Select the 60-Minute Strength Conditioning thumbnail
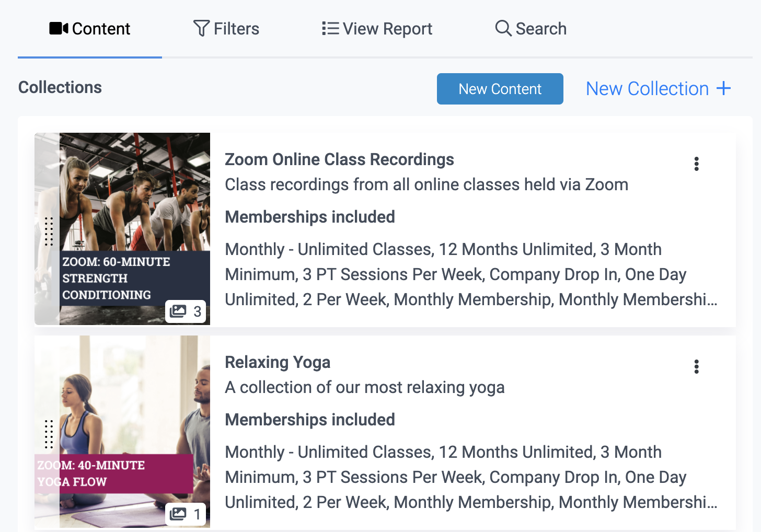 coord(135,209)
